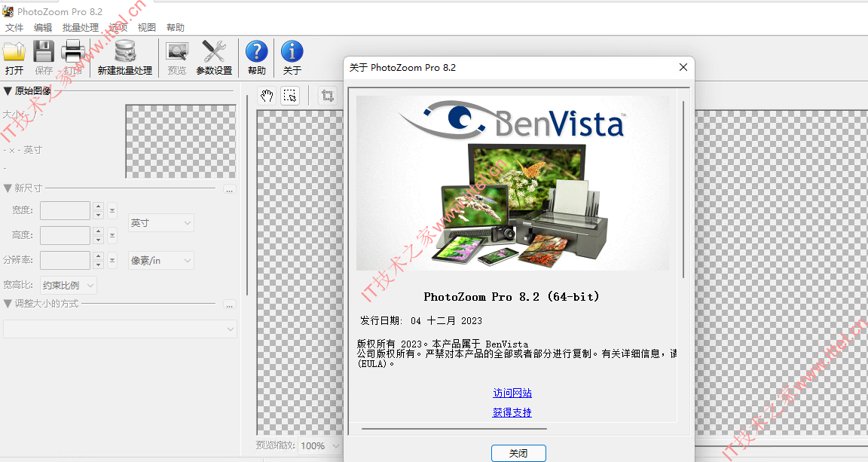Open the 约束比例 aspect ratio dropdown
The width and height of the screenshot is (868, 462).
(69, 286)
